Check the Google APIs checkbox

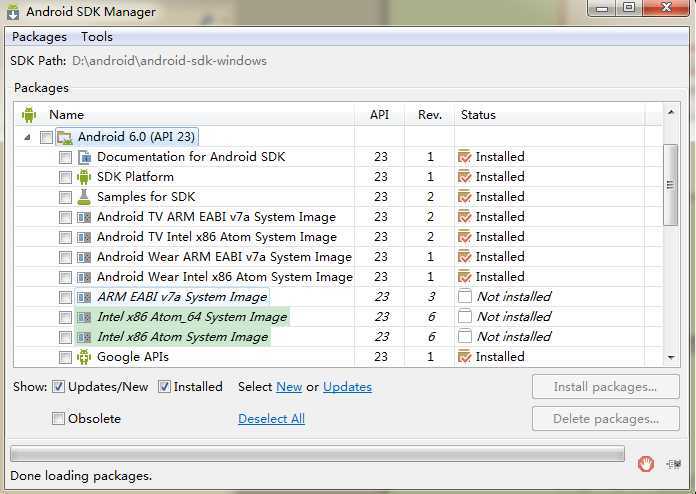(65, 357)
